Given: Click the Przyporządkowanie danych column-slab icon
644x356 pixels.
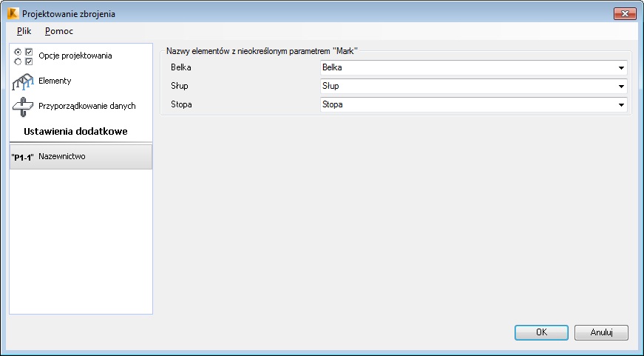Looking at the screenshot, I should point(23,107).
